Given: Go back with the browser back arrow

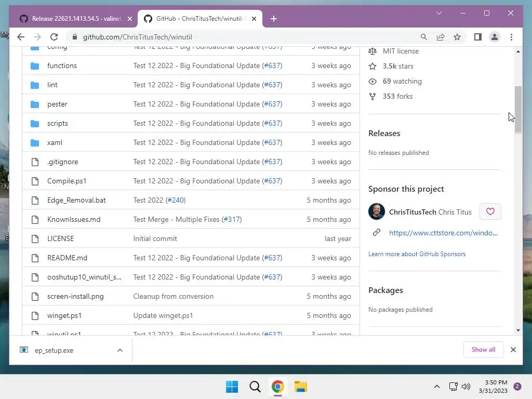Looking at the screenshot, I should click(21, 37).
